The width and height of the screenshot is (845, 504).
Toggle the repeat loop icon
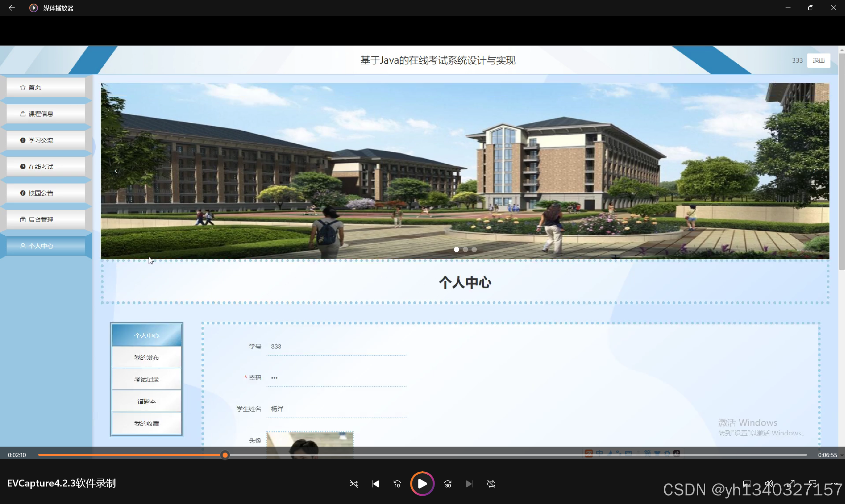[x=491, y=484]
